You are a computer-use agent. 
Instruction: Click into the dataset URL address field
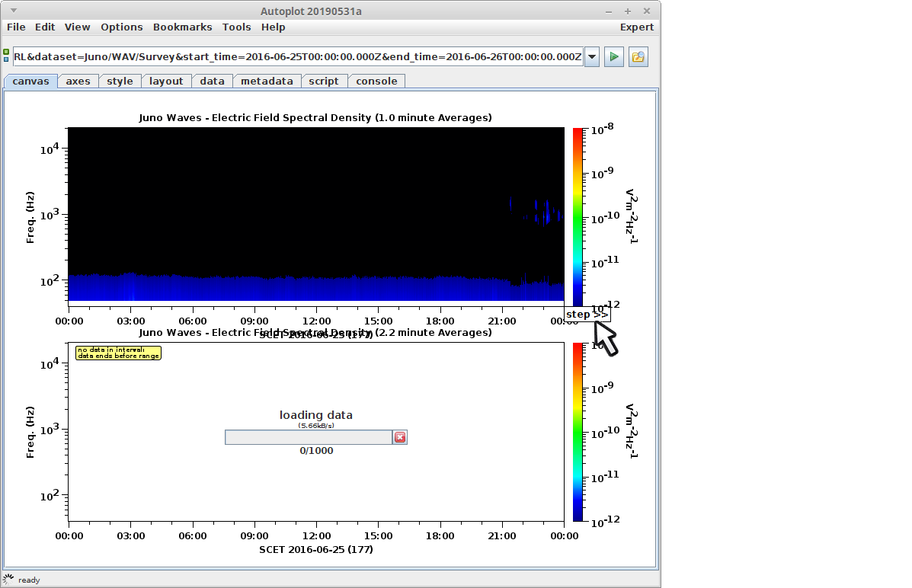(297, 57)
